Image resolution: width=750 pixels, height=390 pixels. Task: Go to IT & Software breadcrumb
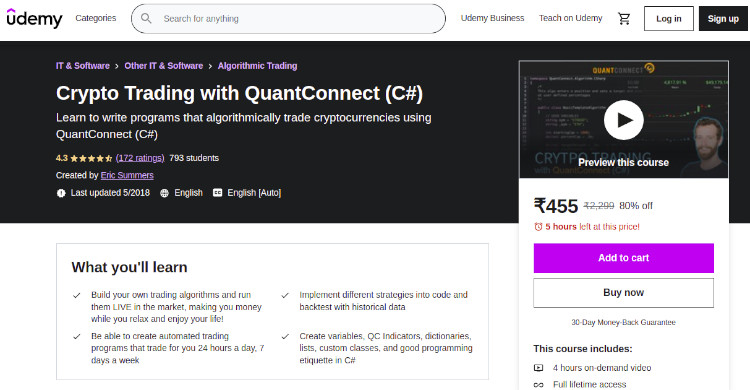point(83,66)
